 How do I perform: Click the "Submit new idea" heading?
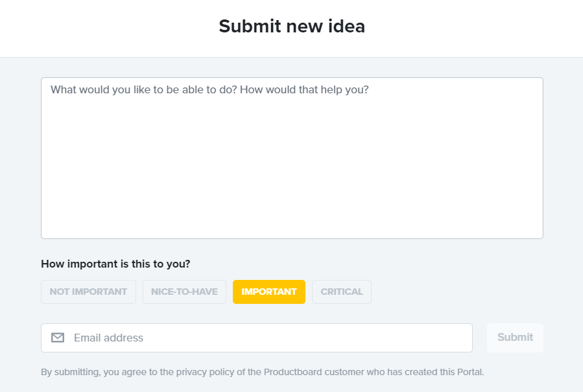(292, 27)
